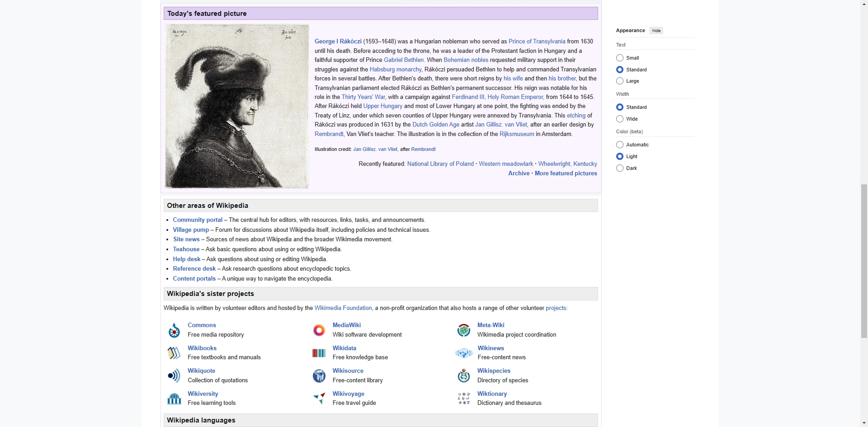Open the Gabriel Bethlen link
Image resolution: width=868 pixels, height=427 pixels.
[404, 60]
